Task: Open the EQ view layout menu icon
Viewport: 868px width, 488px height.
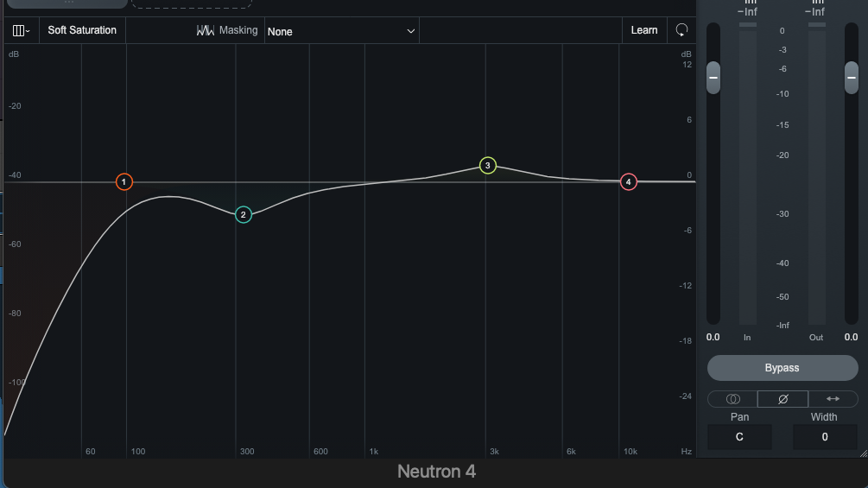Action: pyautogui.click(x=21, y=30)
